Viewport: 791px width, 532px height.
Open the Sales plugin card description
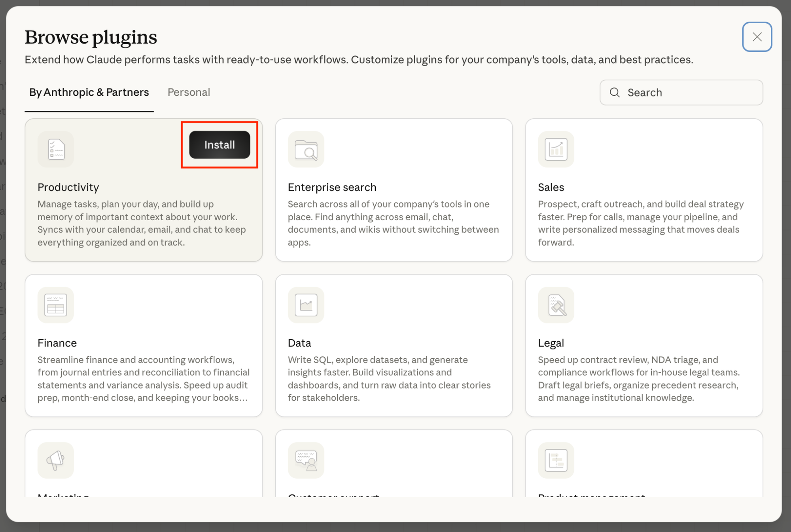tap(641, 223)
